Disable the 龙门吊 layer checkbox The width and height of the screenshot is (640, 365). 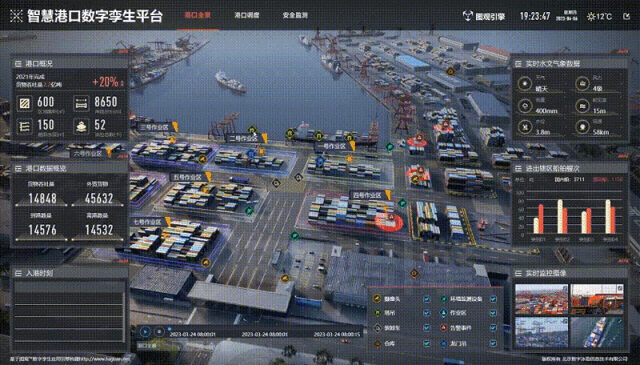pyautogui.click(x=493, y=343)
